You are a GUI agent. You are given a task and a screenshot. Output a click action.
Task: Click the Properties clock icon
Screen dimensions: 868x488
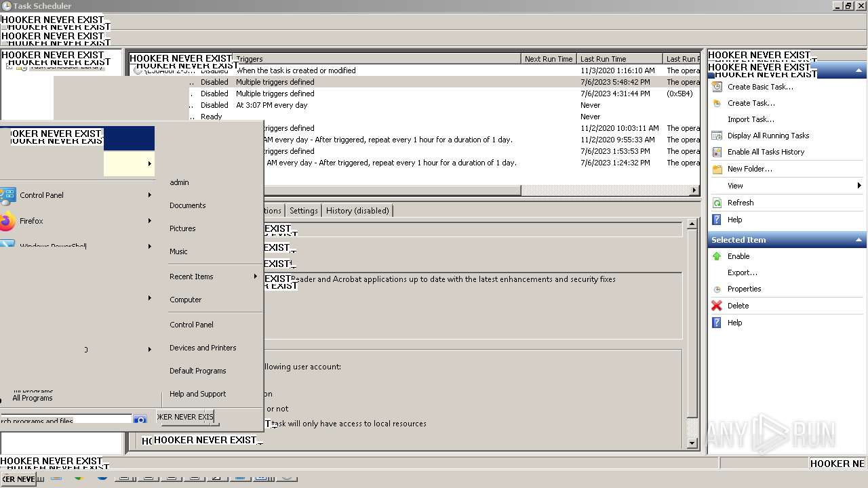pos(717,289)
